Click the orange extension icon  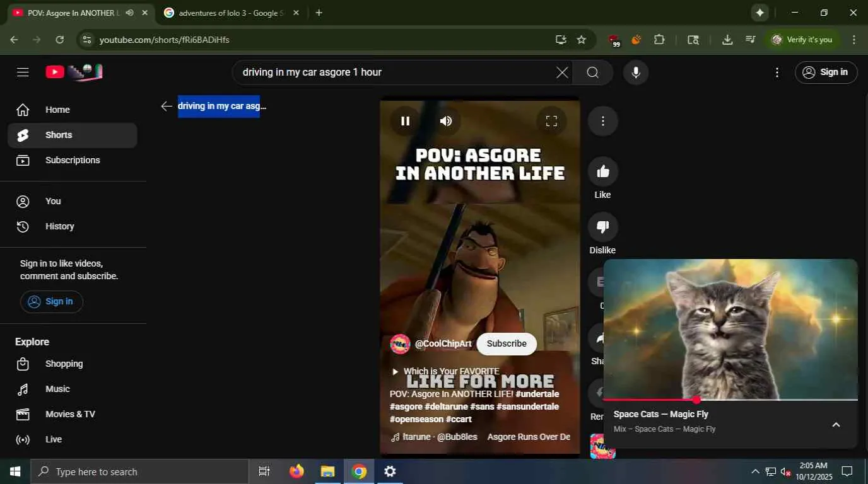636,40
